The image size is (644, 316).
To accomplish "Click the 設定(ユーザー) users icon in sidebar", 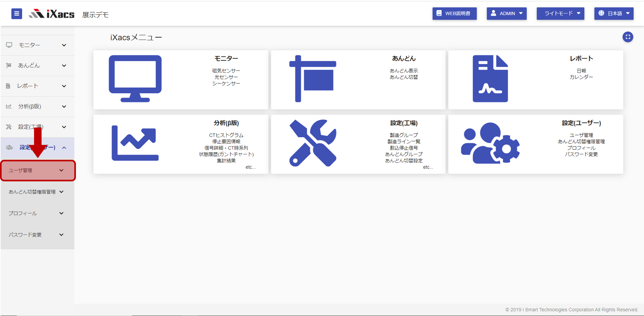I will 9,147.
